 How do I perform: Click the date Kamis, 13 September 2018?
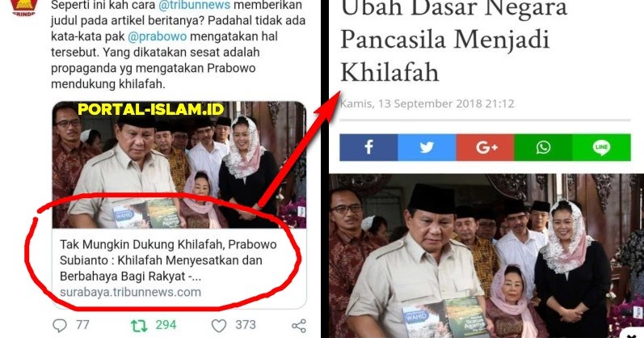tap(427, 104)
